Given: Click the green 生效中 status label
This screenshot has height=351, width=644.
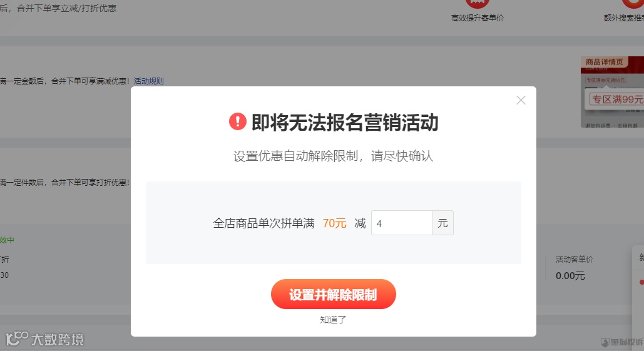Looking at the screenshot, I should tap(7, 240).
